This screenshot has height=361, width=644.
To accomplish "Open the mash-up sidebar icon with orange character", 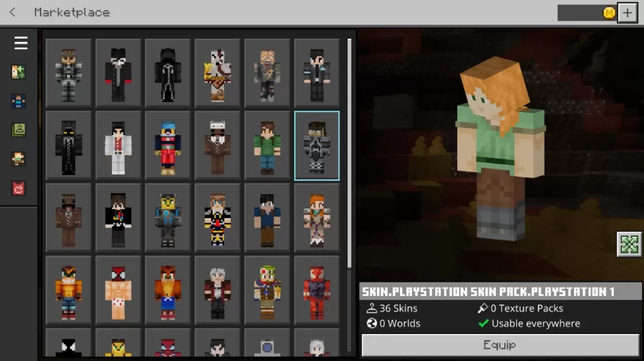I will pos(18,159).
